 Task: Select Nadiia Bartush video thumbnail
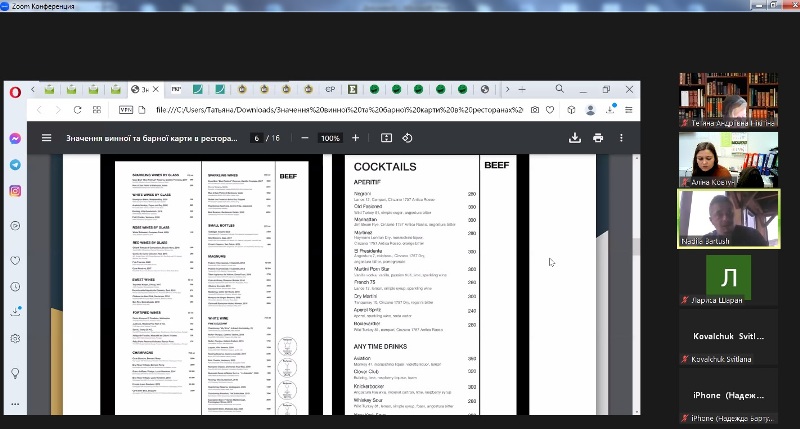[x=728, y=218]
